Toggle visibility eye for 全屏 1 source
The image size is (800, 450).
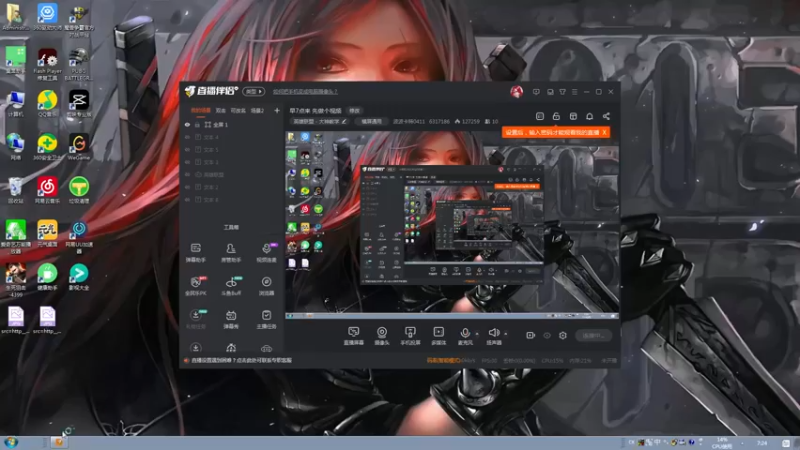coord(187,124)
